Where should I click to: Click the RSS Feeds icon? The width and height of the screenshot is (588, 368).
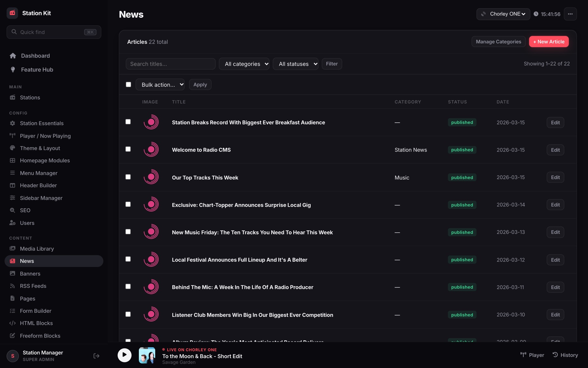click(12, 286)
